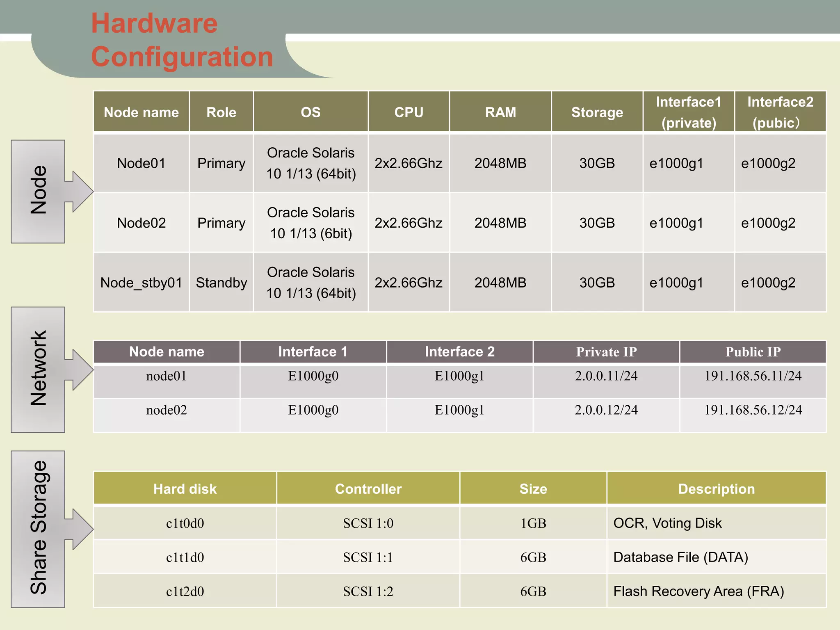Select the c1t1d0 hard disk cell
Image resolution: width=840 pixels, height=630 pixels.
[185, 557]
